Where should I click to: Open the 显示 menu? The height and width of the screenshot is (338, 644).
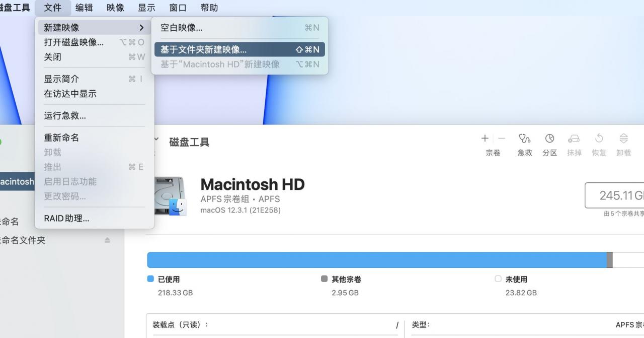point(146,8)
